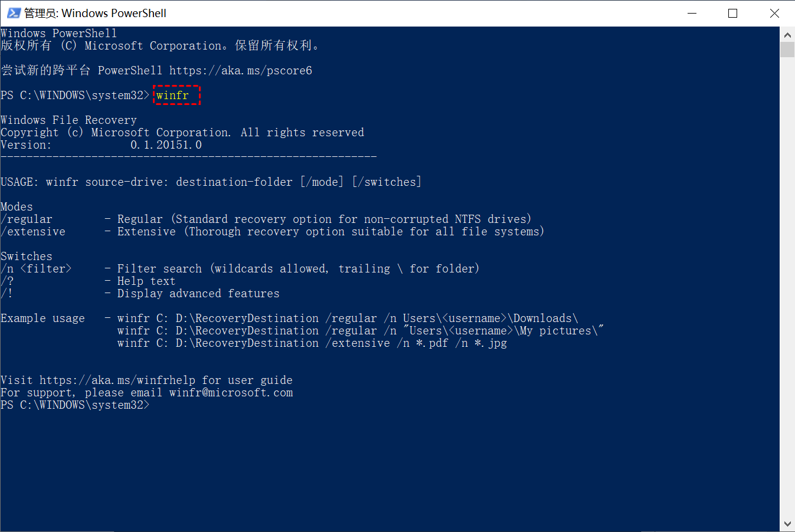Screen dimensions: 795x532
Task: Click the example with *.pdf and *.jpg
Action: coord(312,343)
